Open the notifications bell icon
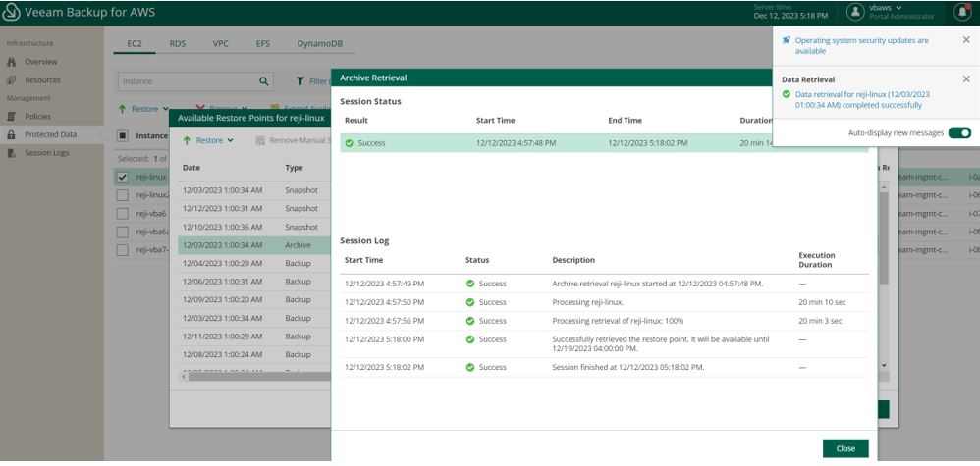Viewport: 980px width, 466px height. pos(962,12)
